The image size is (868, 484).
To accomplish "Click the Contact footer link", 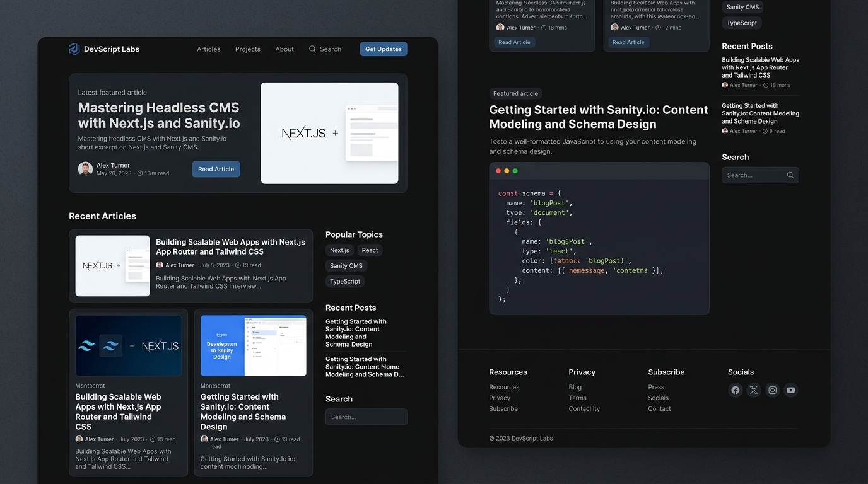I will (x=660, y=408).
